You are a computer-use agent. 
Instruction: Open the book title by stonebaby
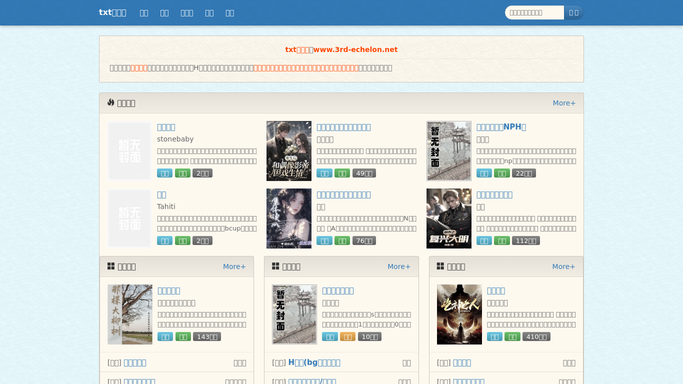click(x=166, y=127)
